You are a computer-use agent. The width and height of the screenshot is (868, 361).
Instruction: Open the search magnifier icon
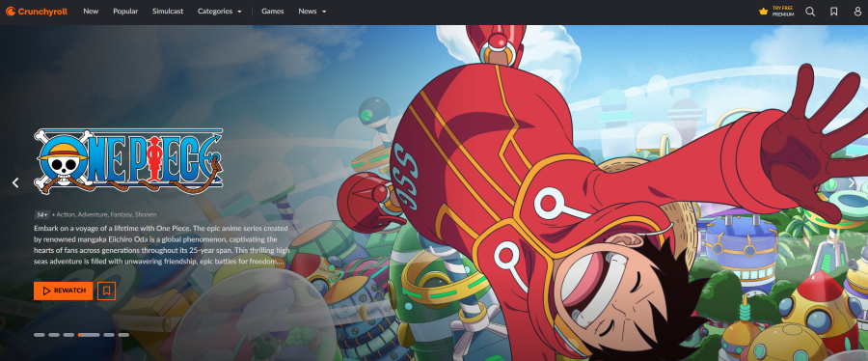point(810,12)
